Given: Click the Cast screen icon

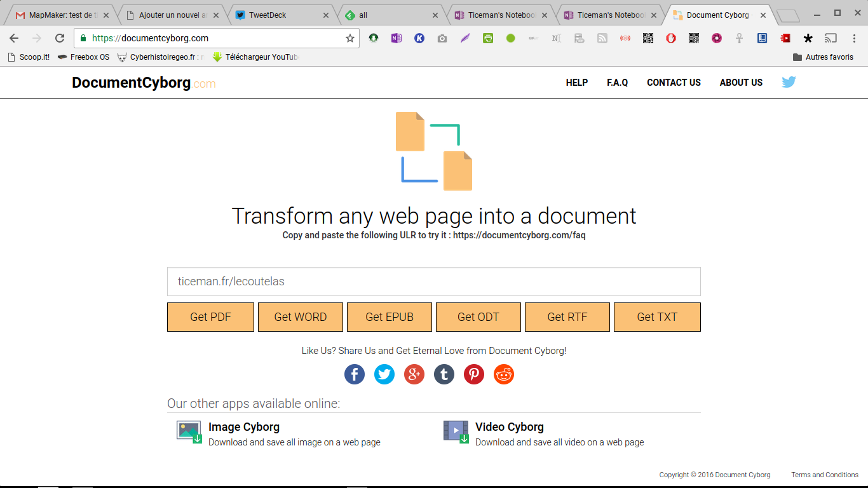Looking at the screenshot, I should (831, 38).
